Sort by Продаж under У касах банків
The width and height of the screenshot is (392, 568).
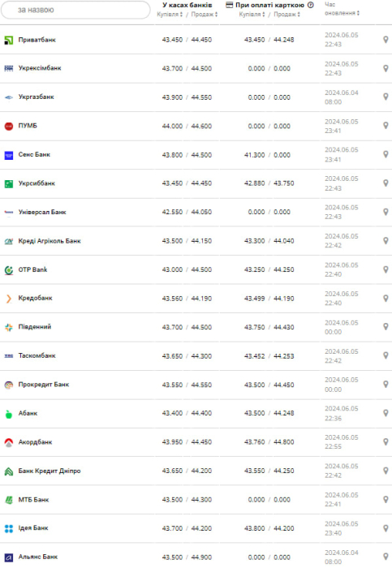click(205, 15)
